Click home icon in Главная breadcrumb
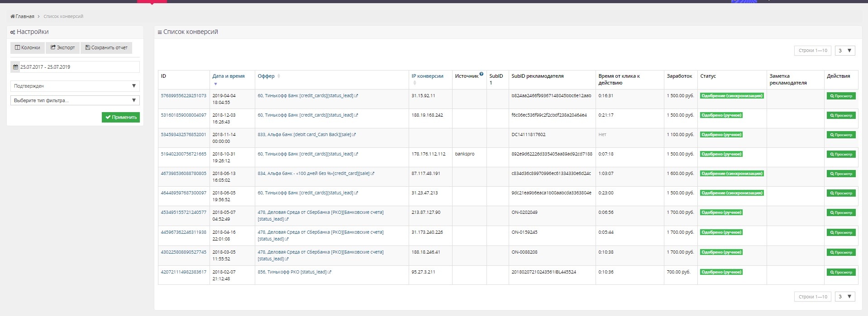Screen dimensions: 868x316 click(x=13, y=16)
